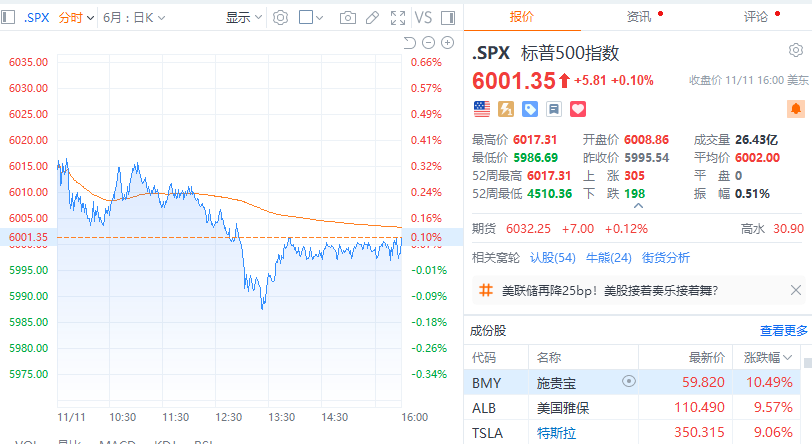Take a chart screenshot with camera icon
The width and height of the screenshot is (812, 444).
pos(348,17)
